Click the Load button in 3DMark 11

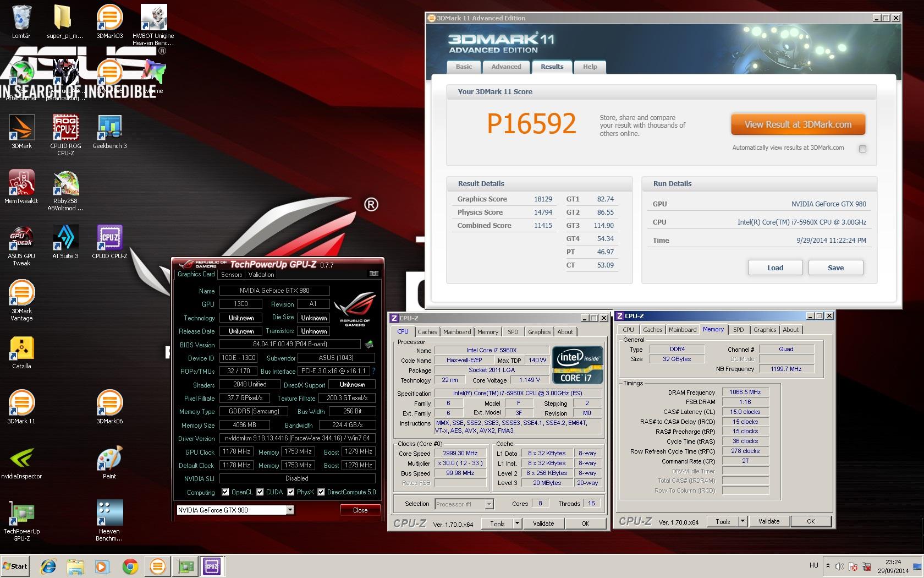coord(776,268)
